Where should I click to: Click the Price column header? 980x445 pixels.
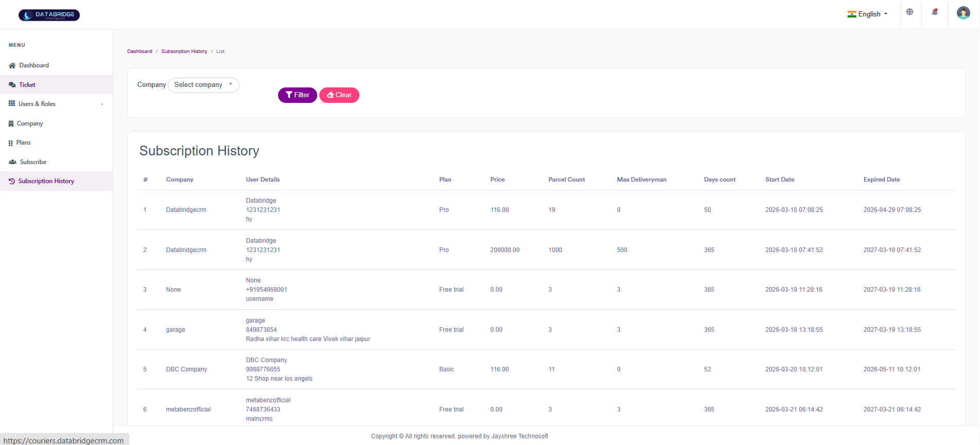click(497, 180)
